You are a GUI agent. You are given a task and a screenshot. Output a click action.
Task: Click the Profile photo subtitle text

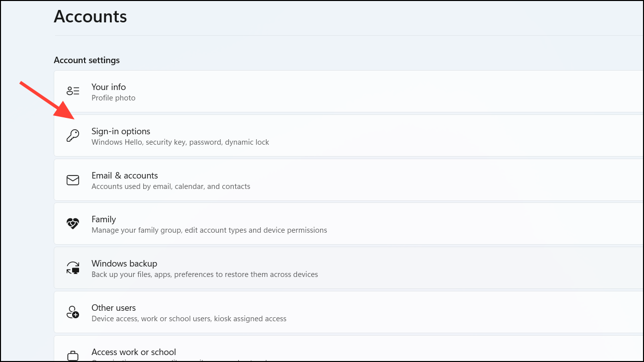click(113, 97)
